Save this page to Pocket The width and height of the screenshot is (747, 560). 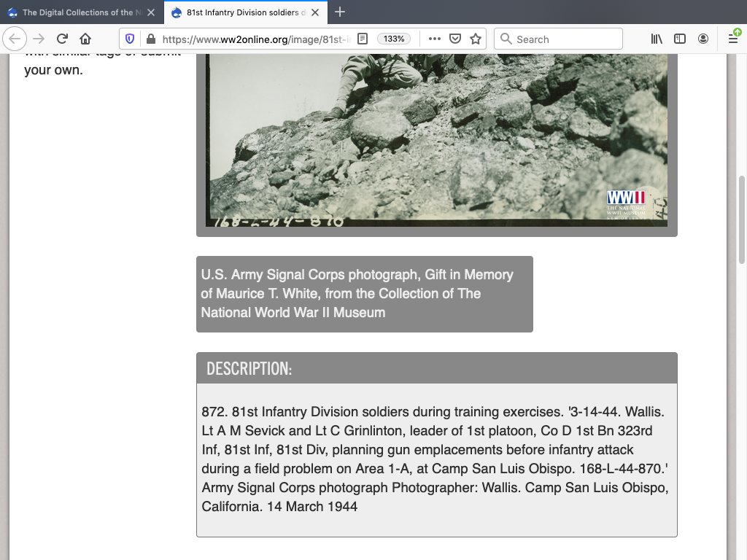point(454,39)
